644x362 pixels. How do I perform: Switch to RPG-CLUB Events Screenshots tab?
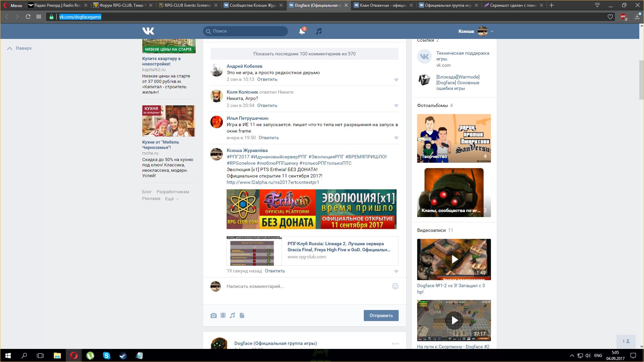[x=188, y=5]
